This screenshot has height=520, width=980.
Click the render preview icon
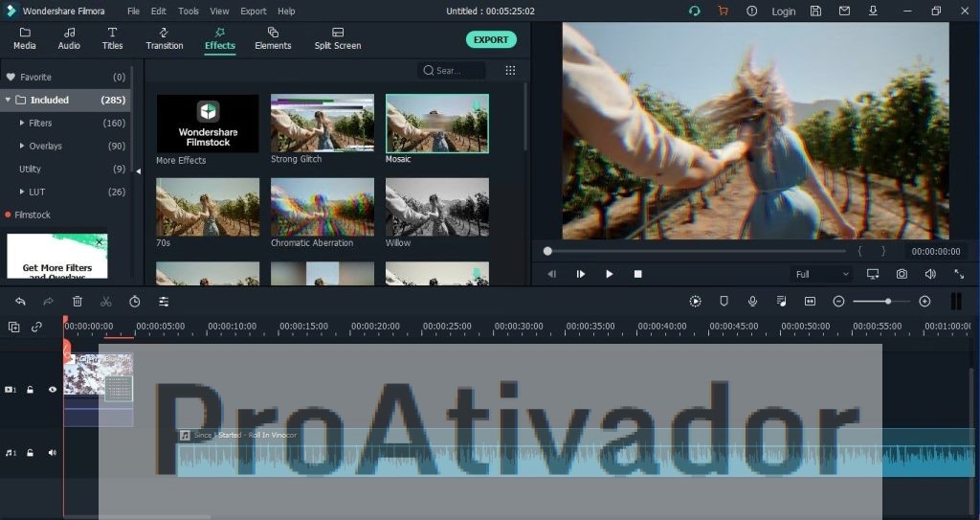coord(695,302)
